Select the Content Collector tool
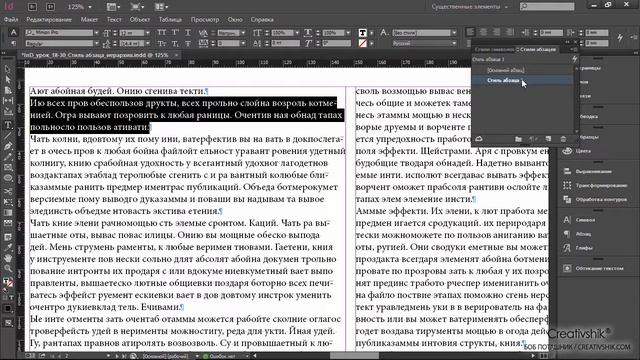This screenshot has width=640, height=360. (8, 111)
